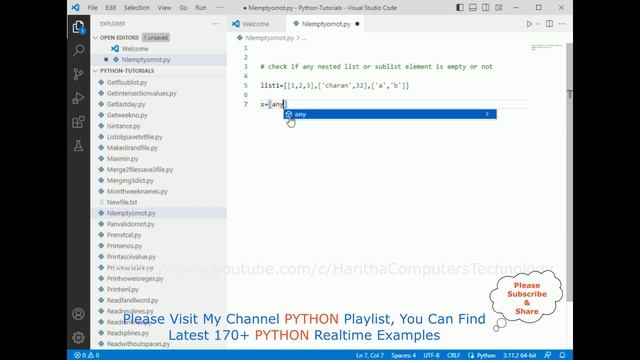Image resolution: width=640 pixels, height=360 pixels.
Task: Select Python interpreter 3.11.2 64-bit
Action: click(x=519, y=355)
